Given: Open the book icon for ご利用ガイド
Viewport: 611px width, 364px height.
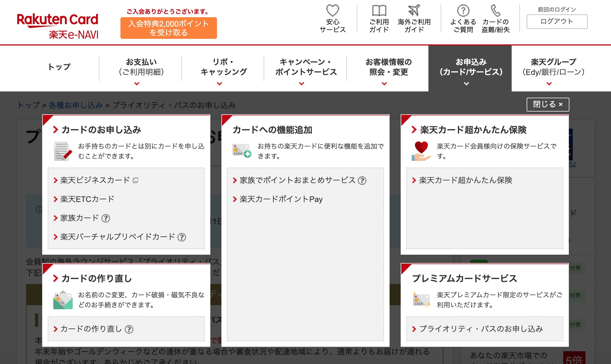Looking at the screenshot, I should [x=379, y=11].
